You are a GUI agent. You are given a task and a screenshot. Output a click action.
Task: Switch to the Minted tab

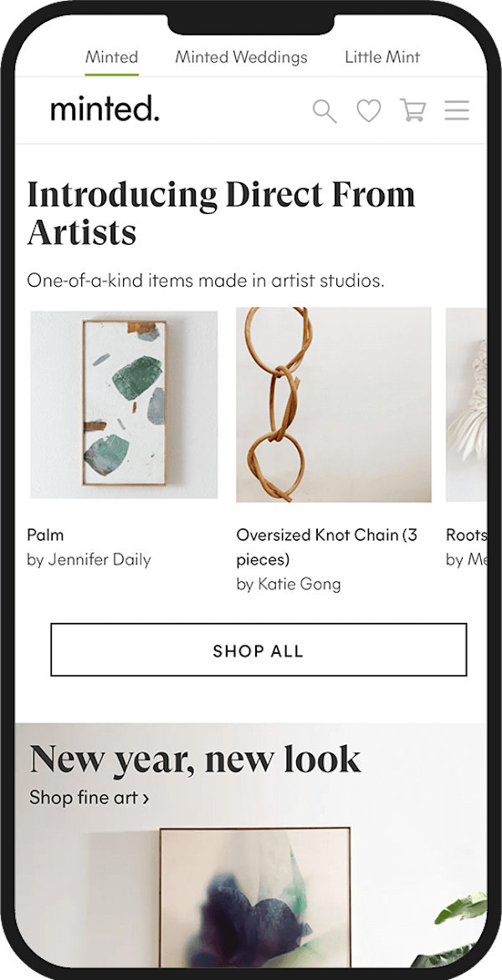coord(111,58)
